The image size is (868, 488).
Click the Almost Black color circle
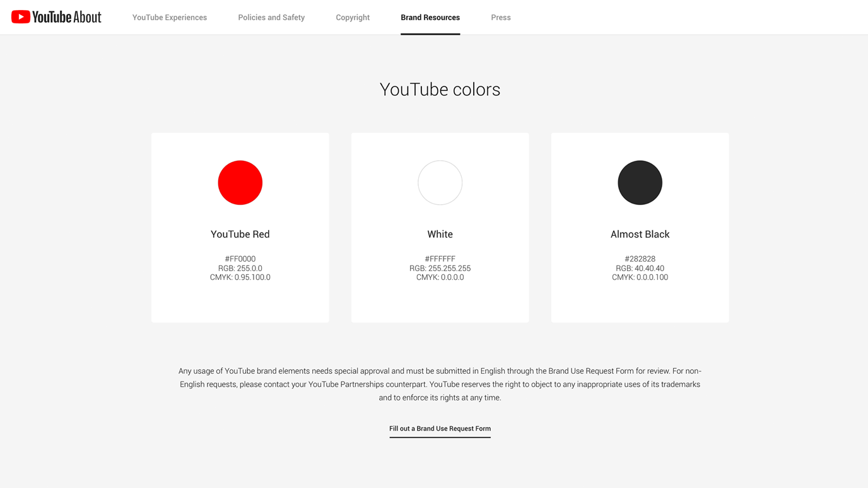pyautogui.click(x=640, y=183)
